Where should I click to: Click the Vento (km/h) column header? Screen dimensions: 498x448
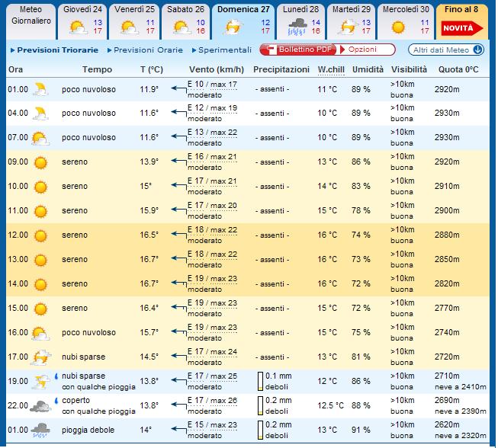point(217,69)
